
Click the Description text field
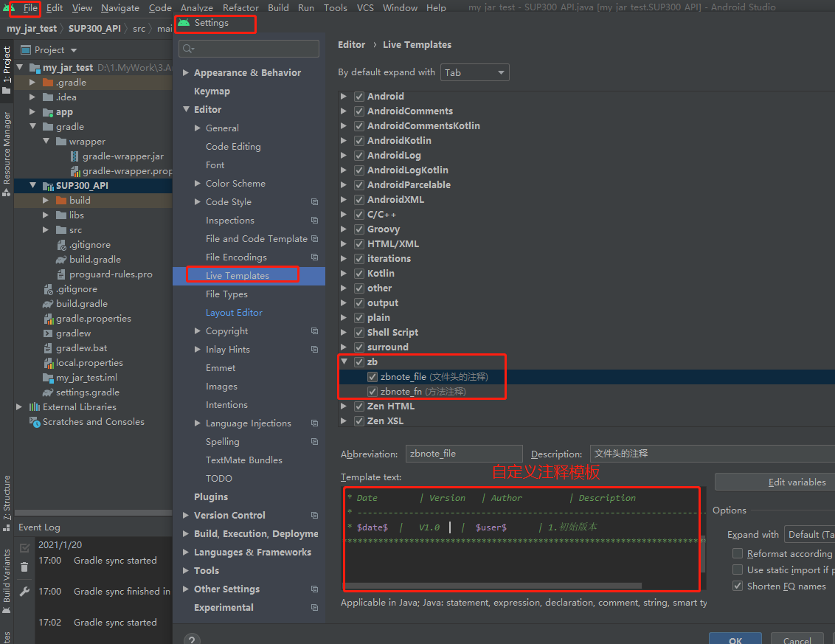(713, 453)
